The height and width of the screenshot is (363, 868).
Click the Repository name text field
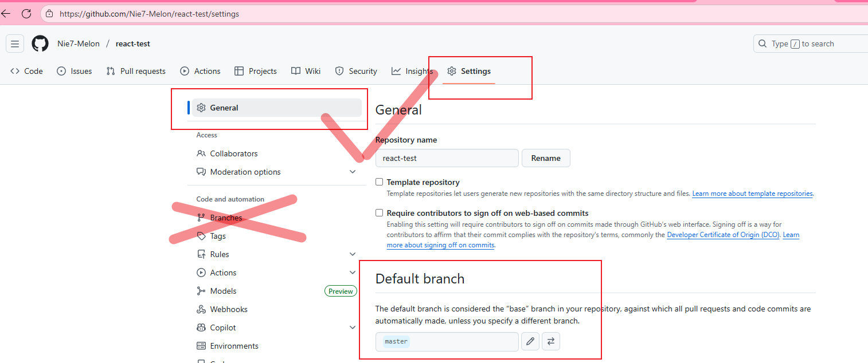pos(447,158)
